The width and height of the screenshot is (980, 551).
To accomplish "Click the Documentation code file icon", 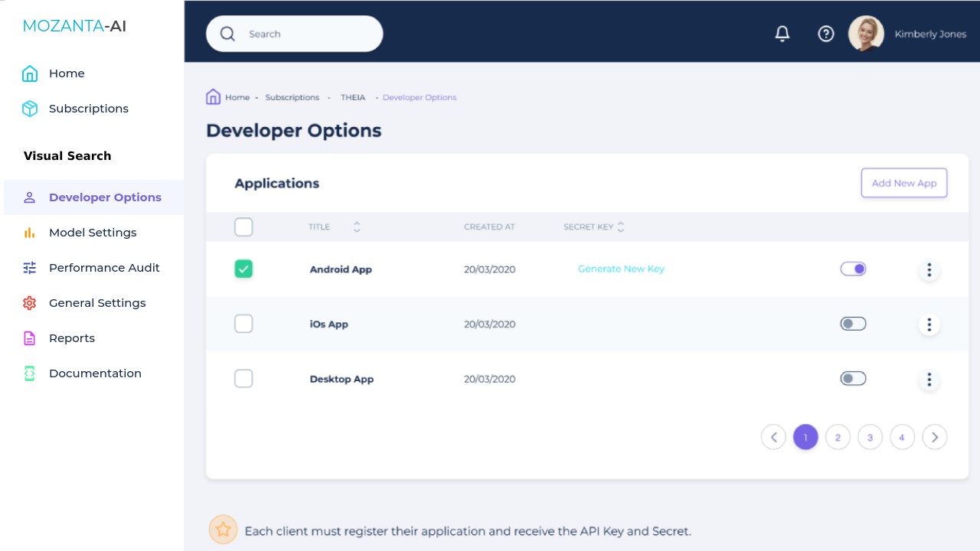I will (30, 373).
